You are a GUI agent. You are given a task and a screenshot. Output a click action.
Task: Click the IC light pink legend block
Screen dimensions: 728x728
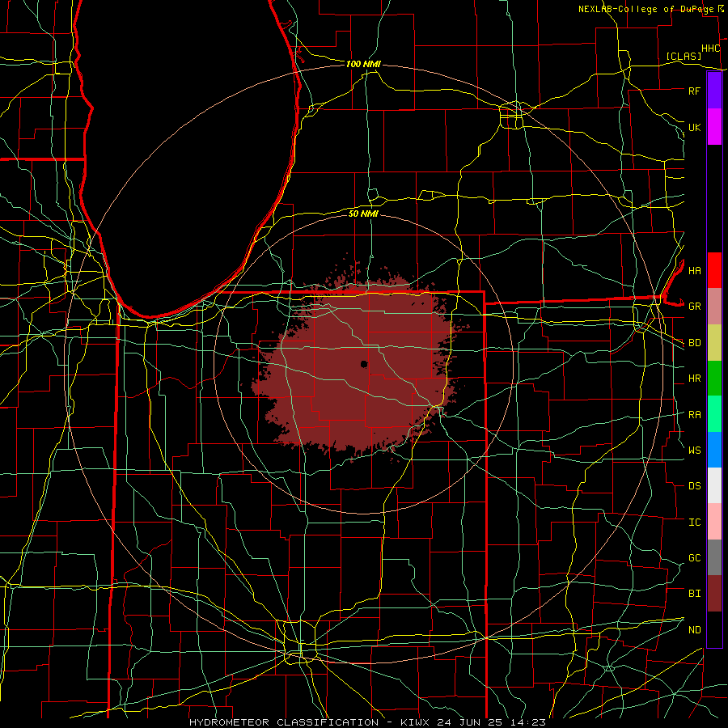pos(714,522)
